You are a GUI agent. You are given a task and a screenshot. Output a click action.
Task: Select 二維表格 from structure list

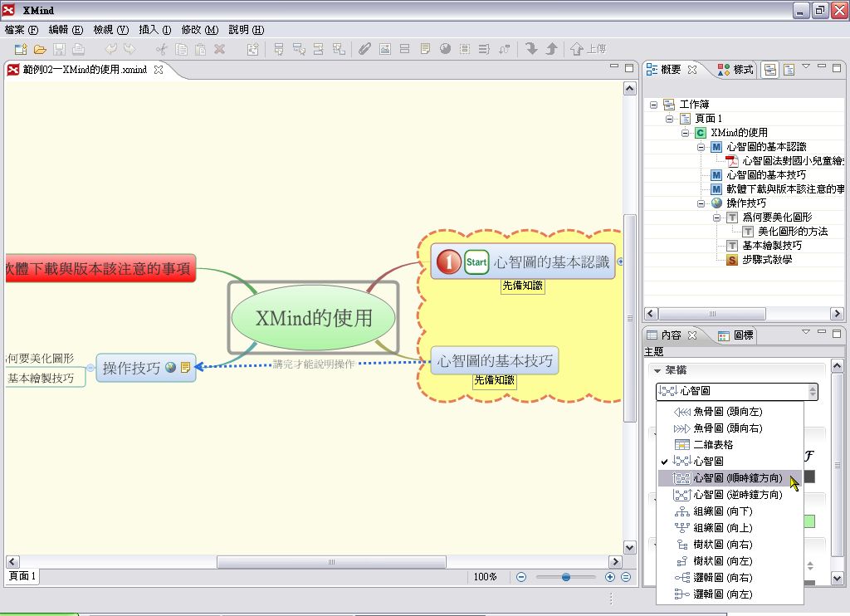coord(729,445)
